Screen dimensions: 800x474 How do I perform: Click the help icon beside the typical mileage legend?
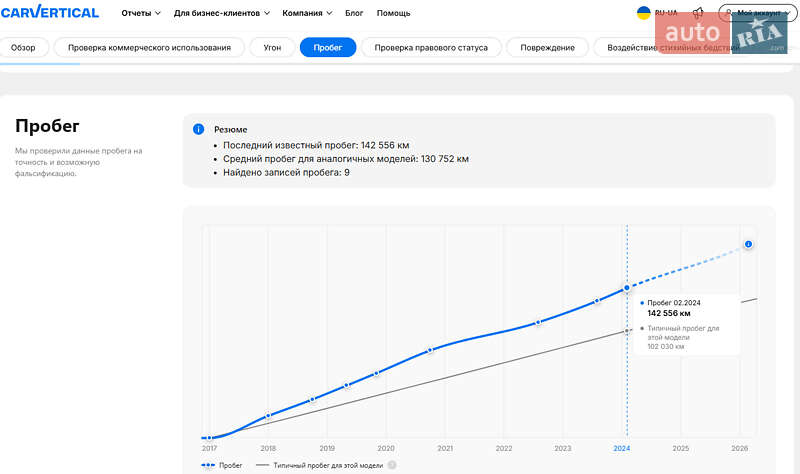392,465
